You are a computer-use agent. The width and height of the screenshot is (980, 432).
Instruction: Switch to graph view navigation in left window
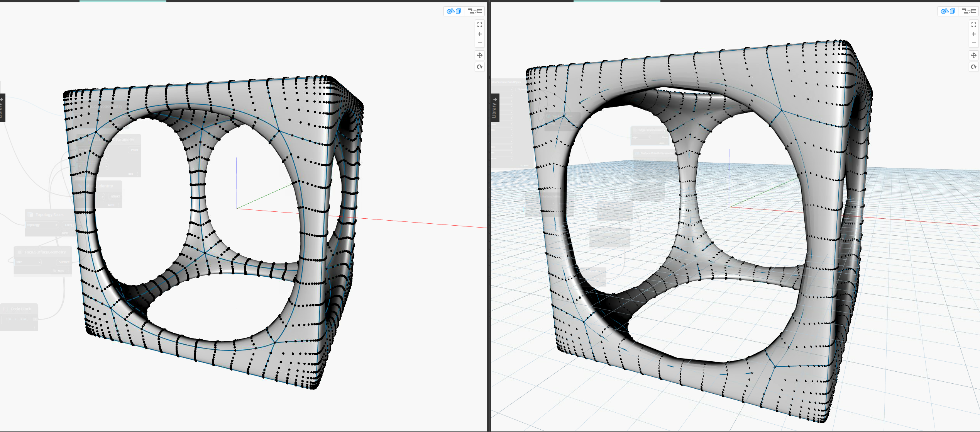(x=474, y=11)
